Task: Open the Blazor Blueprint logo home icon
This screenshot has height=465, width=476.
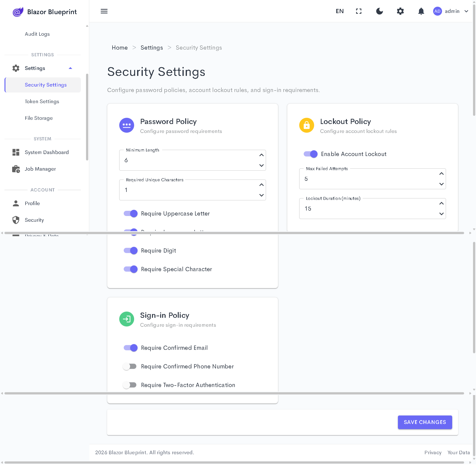Action: 18,11
